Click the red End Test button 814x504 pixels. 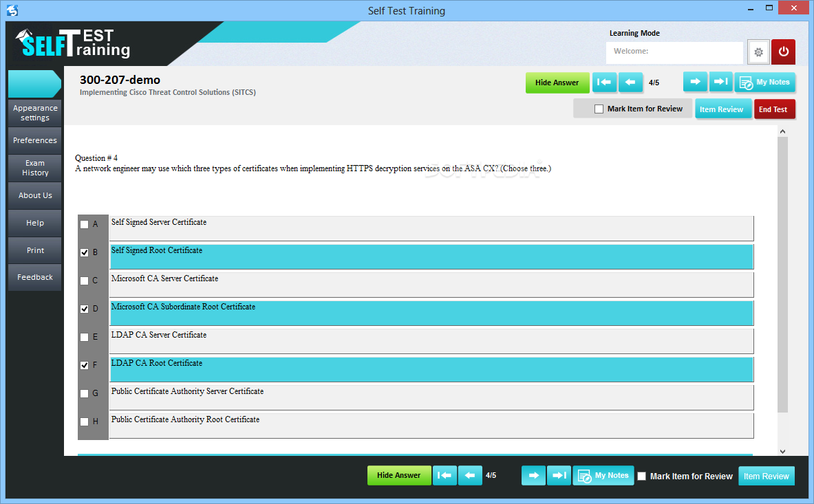[773, 109]
